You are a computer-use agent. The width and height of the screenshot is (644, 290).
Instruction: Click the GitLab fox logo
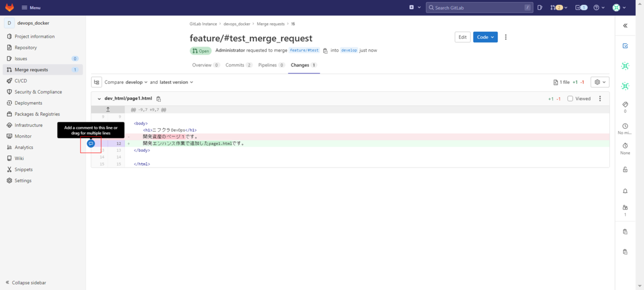10,8
